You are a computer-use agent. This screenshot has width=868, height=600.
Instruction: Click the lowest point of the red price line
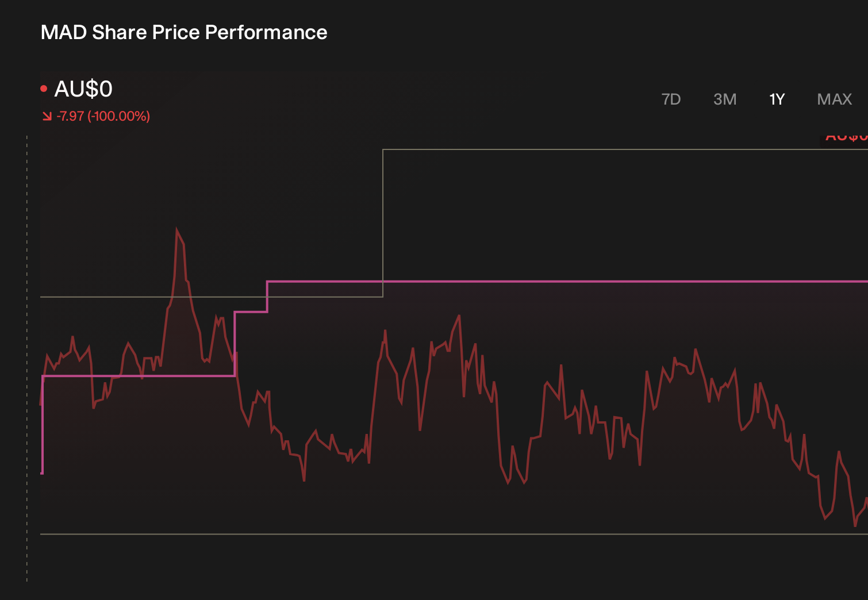click(x=855, y=525)
